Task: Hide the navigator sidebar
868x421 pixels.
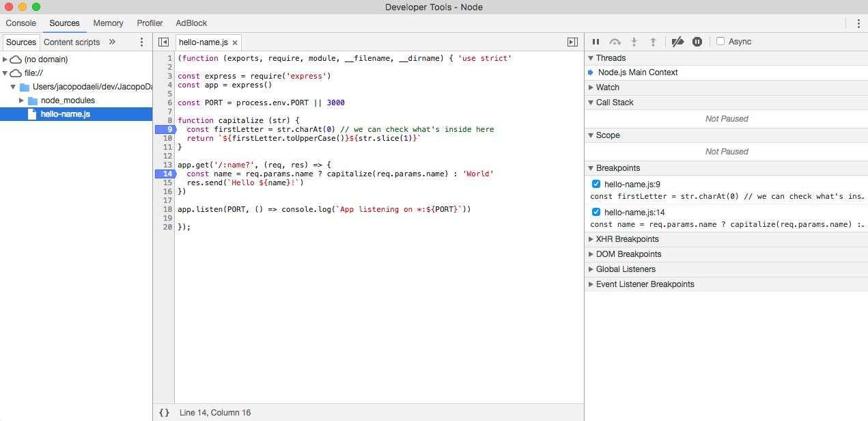Action: [x=163, y=42]
